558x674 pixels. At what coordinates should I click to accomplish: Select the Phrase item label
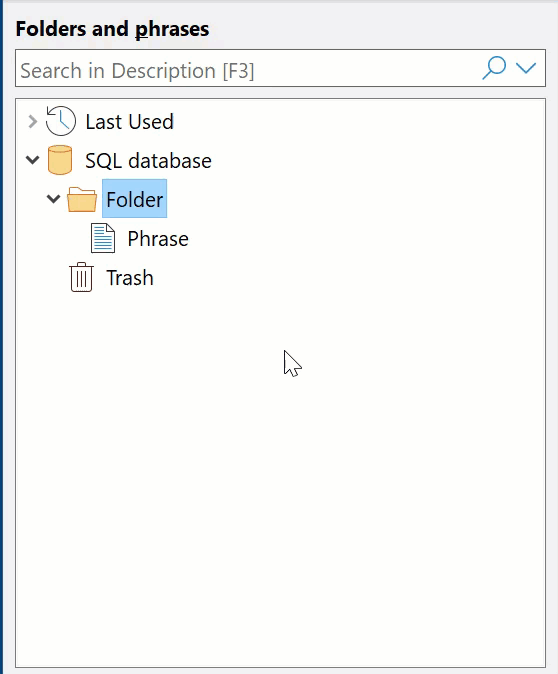[x=158, y=239]
